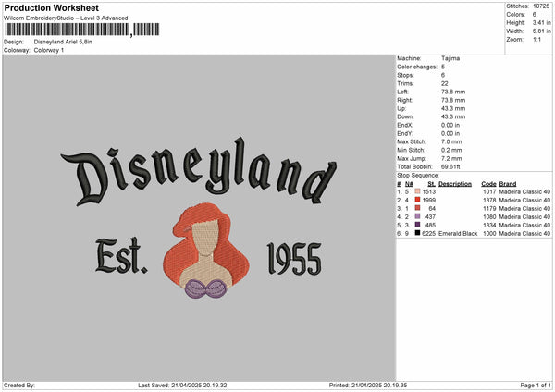Click the 'Stop Sequence:' heading

pyautogui.click(x=418, y=176)
